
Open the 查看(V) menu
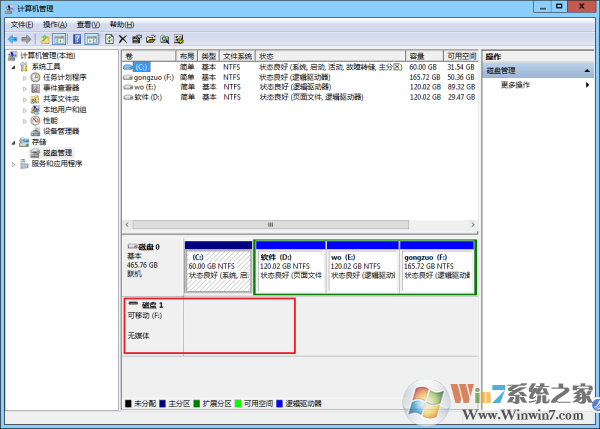click(x=88, y=25)
